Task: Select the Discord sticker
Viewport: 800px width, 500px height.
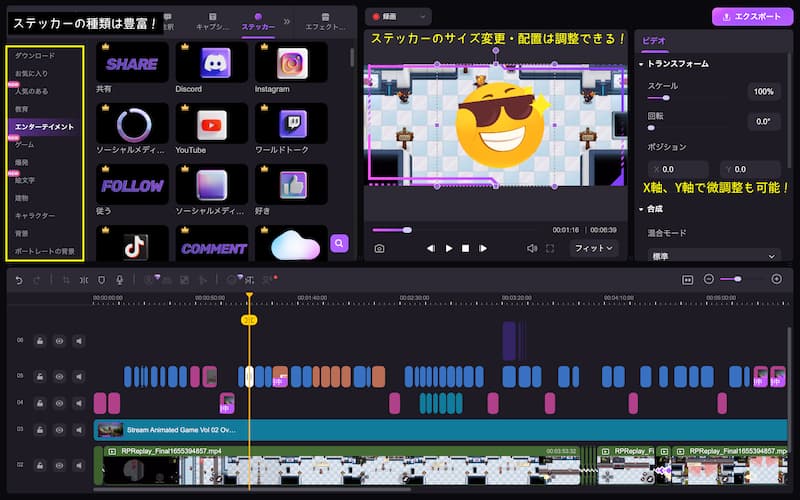Action: pos(211,63)
